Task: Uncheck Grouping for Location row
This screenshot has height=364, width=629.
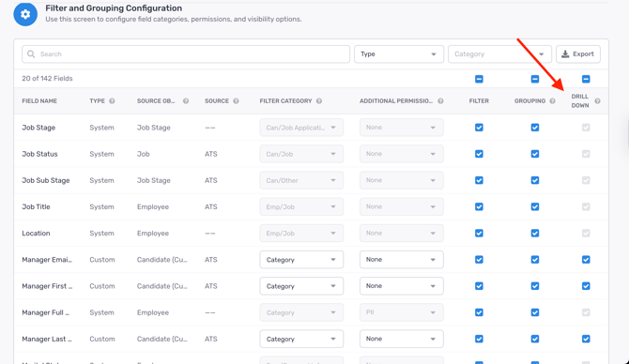Action: click(x=535, y=234)
